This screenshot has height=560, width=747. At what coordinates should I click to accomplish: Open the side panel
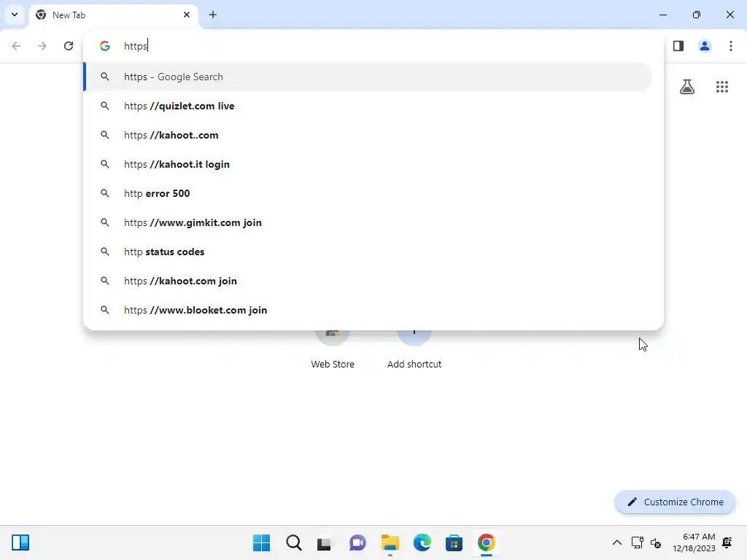(678, 46)
